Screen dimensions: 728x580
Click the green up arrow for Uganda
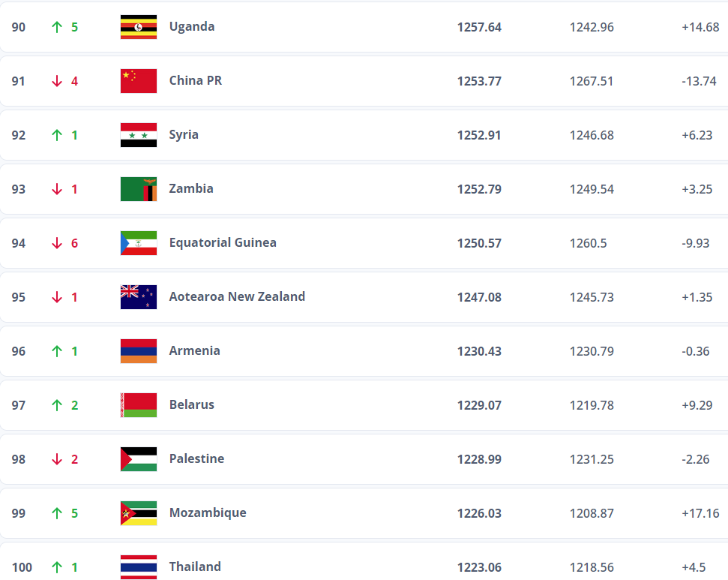tap(57, 27)
